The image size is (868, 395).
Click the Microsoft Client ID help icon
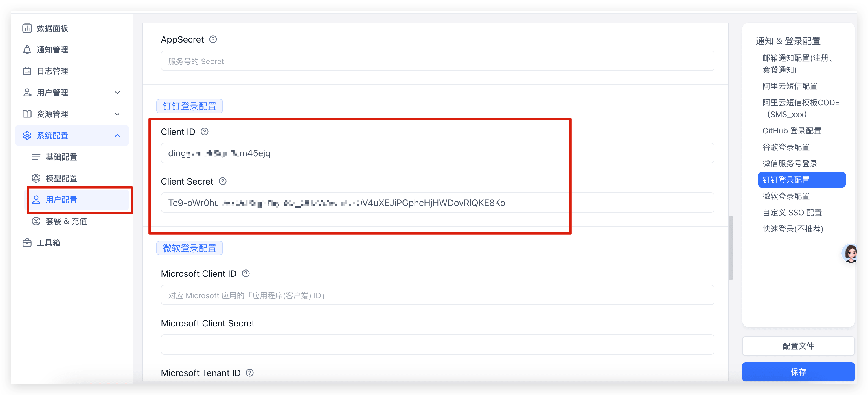[x=246, y=273]
